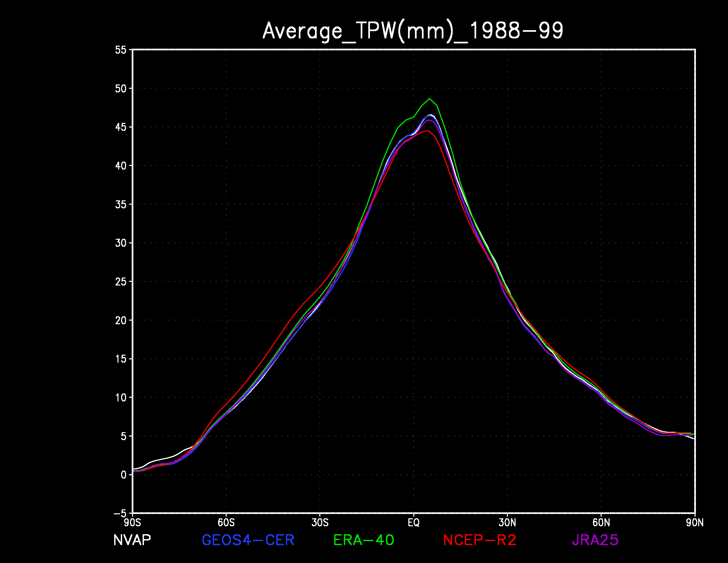Click the GEOS4-CER legend label
Viewport: 728px width, 563px height.
tap(248, 540)
